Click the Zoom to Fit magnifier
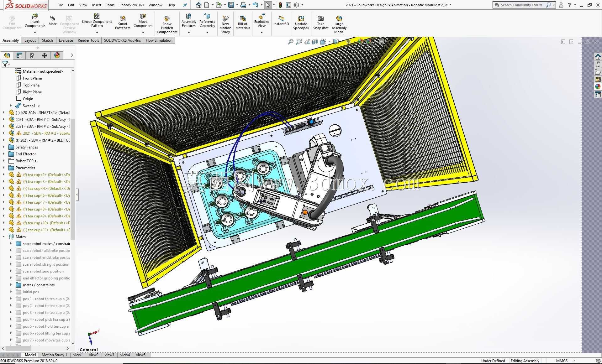This screenshot has width=602, height=364. 291,42
